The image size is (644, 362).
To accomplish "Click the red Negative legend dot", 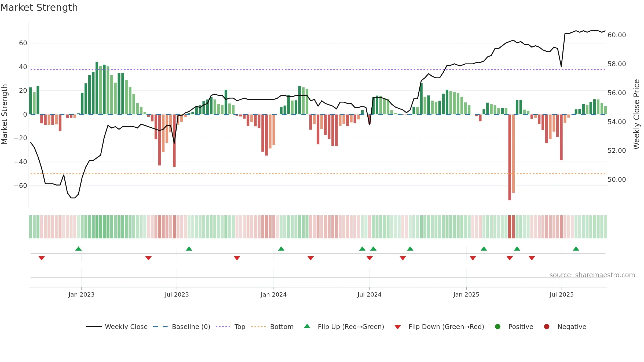I will point(547,327).
